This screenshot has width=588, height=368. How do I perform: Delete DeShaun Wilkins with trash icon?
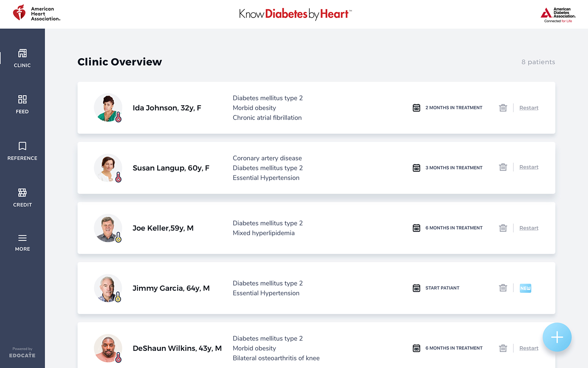[503, 348]
